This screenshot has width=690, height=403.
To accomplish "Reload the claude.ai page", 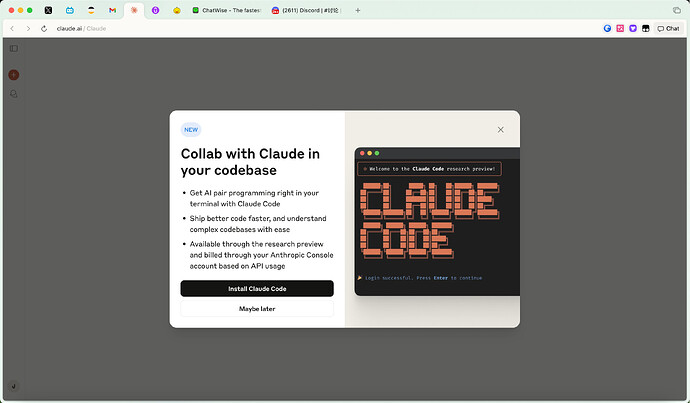I will pyautogui.click(x=44, y=29).
